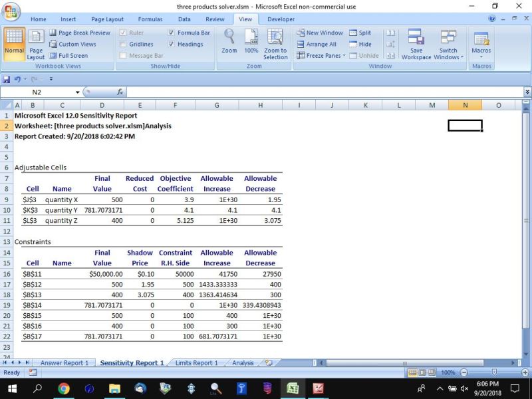
Task: Open the Windows notification center
Action: 515,388
